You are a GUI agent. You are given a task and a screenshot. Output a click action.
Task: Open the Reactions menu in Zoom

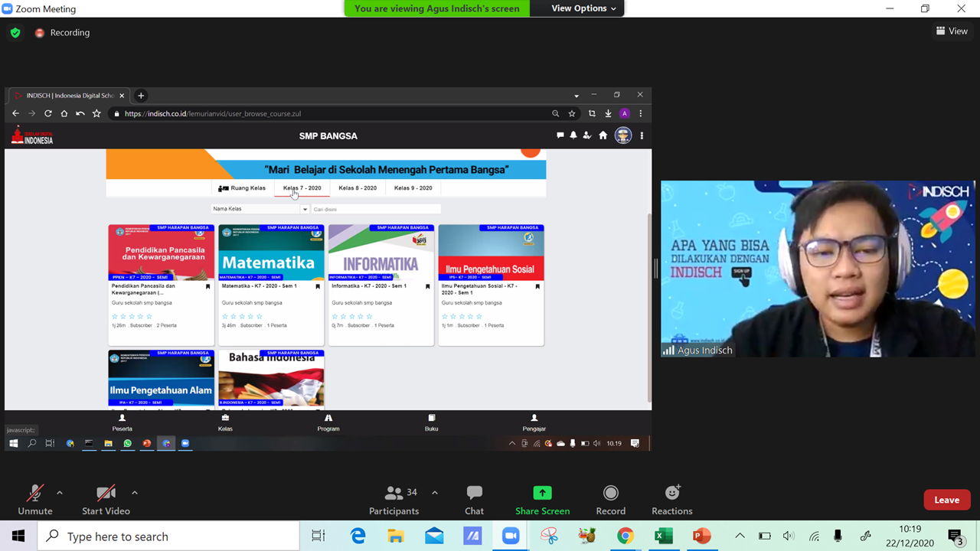(672, 500)
